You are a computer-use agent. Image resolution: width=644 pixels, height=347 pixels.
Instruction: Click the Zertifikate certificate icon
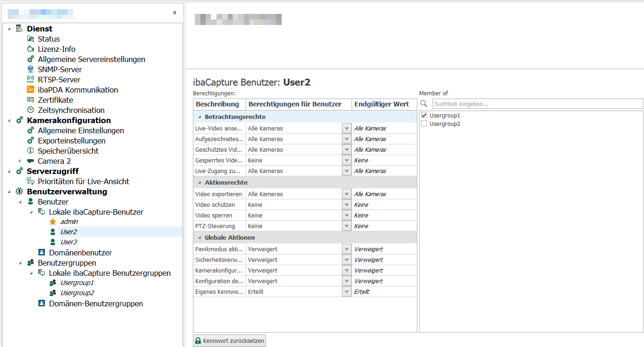pyautogui.click(x=31, y=100)
